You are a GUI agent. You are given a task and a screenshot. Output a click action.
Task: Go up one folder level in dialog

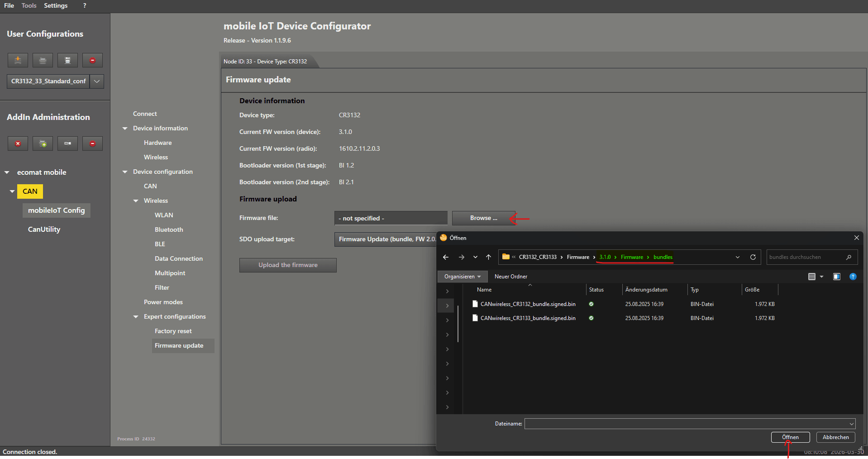coord(488,257)
